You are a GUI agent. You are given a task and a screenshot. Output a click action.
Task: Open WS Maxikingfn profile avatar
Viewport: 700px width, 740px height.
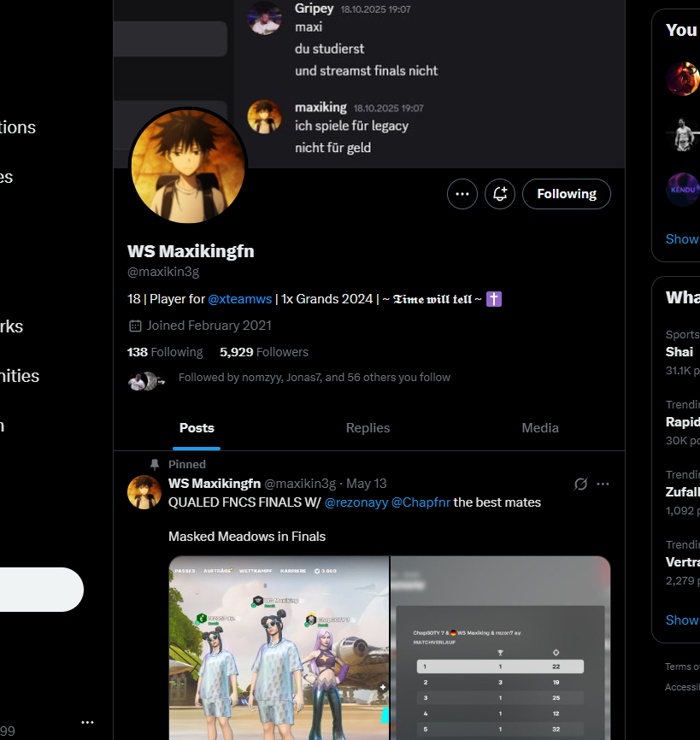point(188,166)
